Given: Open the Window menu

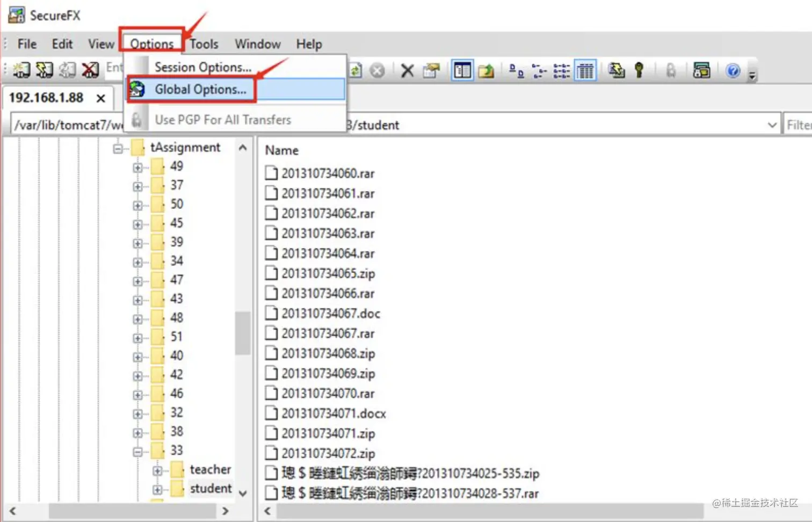Looking at the screenshot, I should (258, 44).
